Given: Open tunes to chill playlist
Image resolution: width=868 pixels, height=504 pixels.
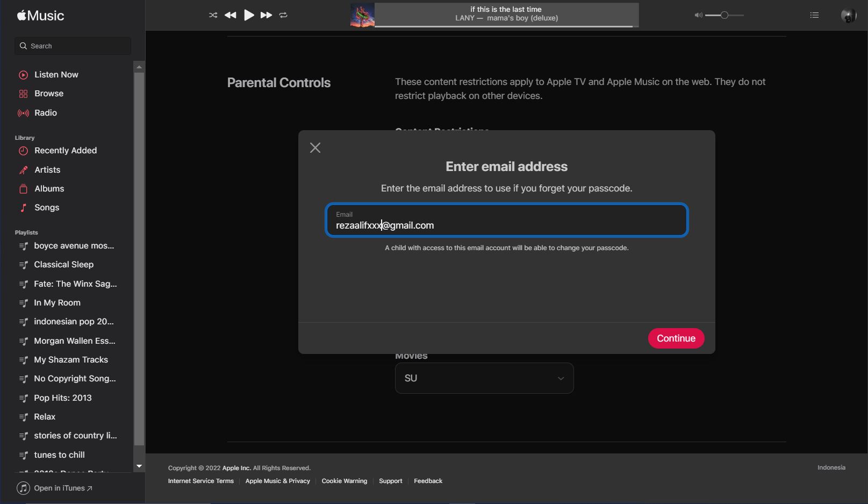Looking at the screenshot, I should pyautogui.click(x=59, y=455).
